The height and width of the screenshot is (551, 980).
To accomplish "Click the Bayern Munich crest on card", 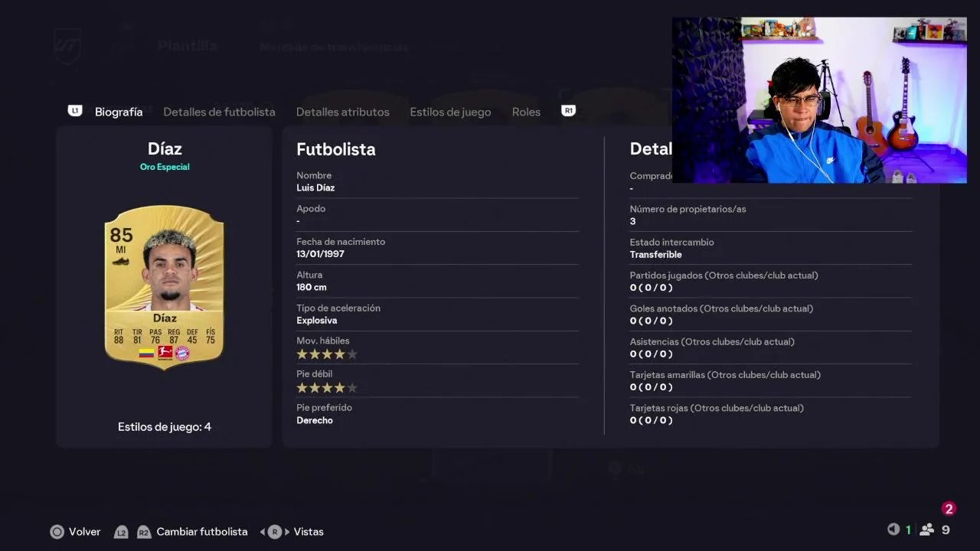I will pos(182,353).
